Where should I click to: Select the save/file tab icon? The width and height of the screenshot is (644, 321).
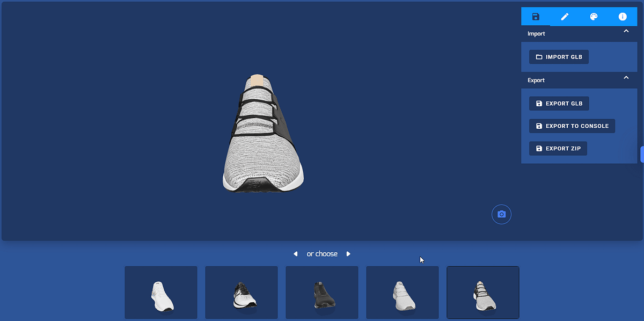click(536, 17)
